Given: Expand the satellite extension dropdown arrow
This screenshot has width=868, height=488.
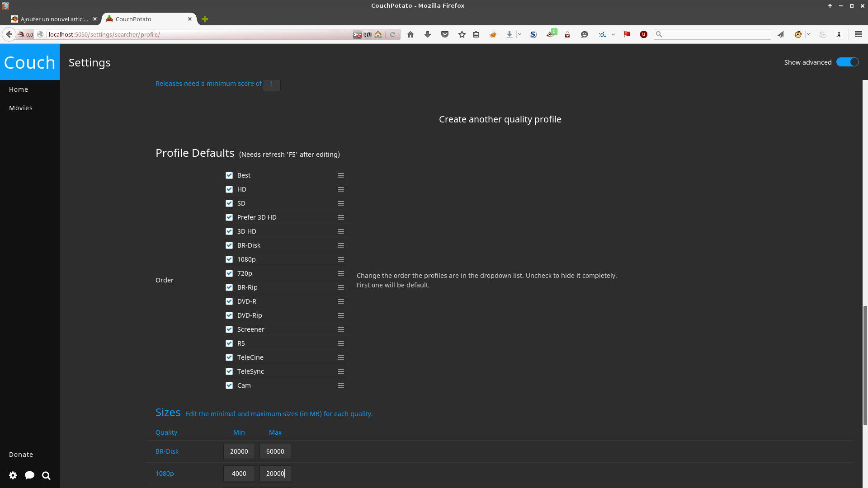Looking at the screenshot, I should pyautogui.click(x=613, y=34).
